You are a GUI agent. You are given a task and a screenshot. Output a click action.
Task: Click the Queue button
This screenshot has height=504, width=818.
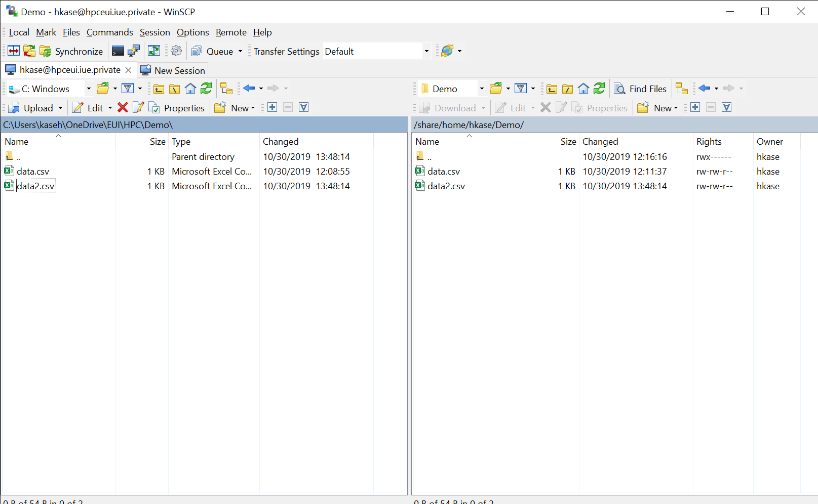click(x=213, y=51)
